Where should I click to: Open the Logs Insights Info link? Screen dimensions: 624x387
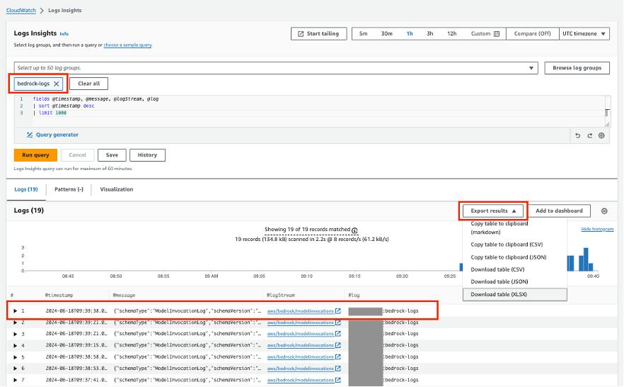coord(64,34)
